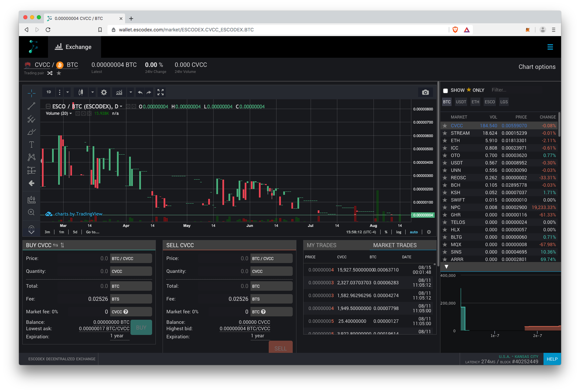The width and height of the screenshot is (580, 392).
Task: Click the BUY button
Action: tap(141, 328)
